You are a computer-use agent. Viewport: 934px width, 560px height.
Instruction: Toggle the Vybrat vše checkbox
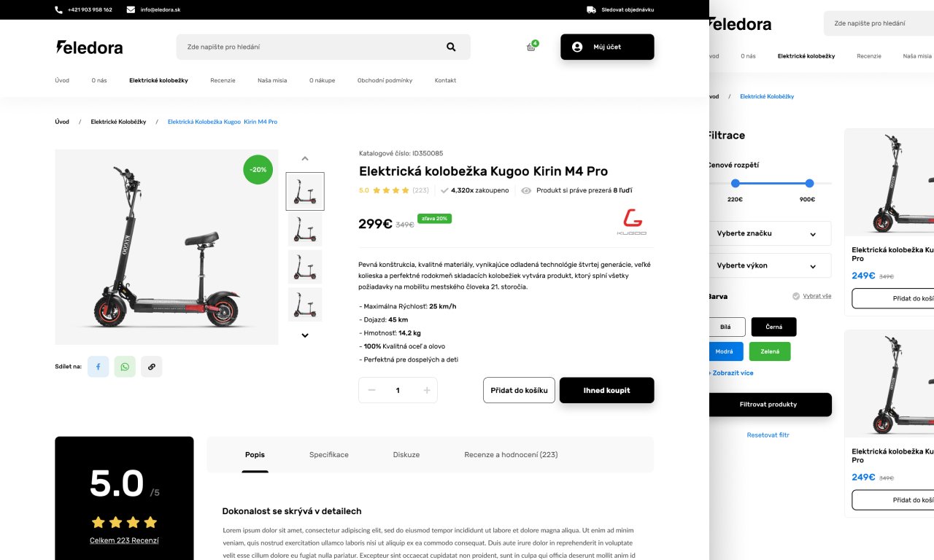[796, 296]
